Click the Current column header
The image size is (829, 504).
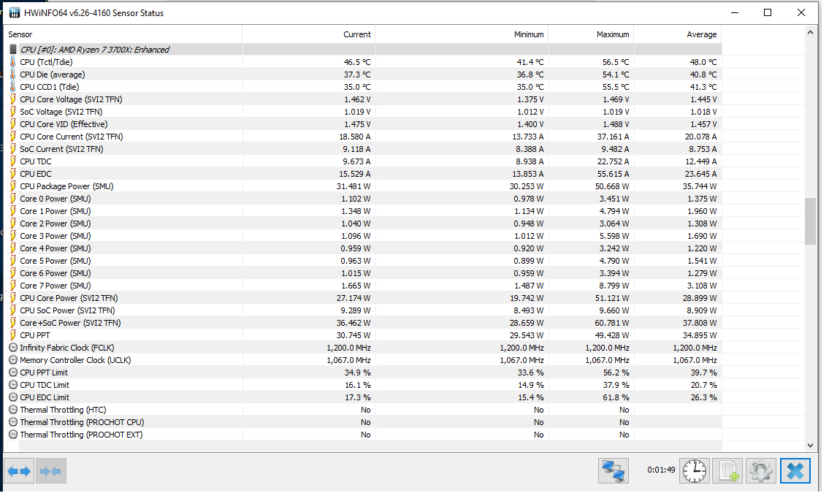coord(309,34)
